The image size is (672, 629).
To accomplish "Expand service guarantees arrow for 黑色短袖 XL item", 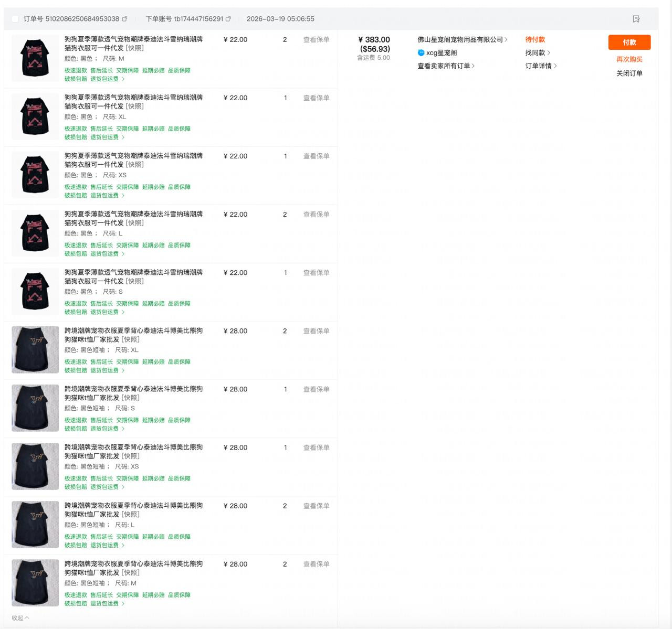I will pyautogui.click(x=123, y=370).
